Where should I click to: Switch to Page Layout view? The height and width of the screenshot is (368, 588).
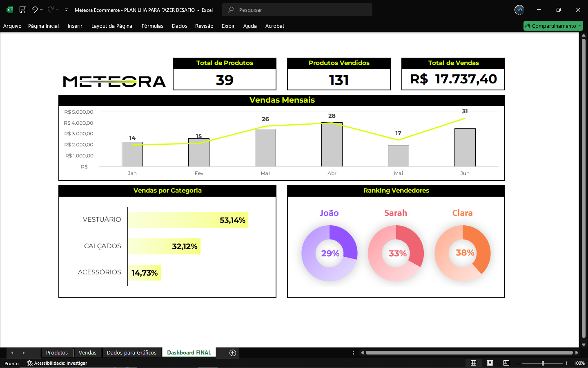click(x=490, y=363)
